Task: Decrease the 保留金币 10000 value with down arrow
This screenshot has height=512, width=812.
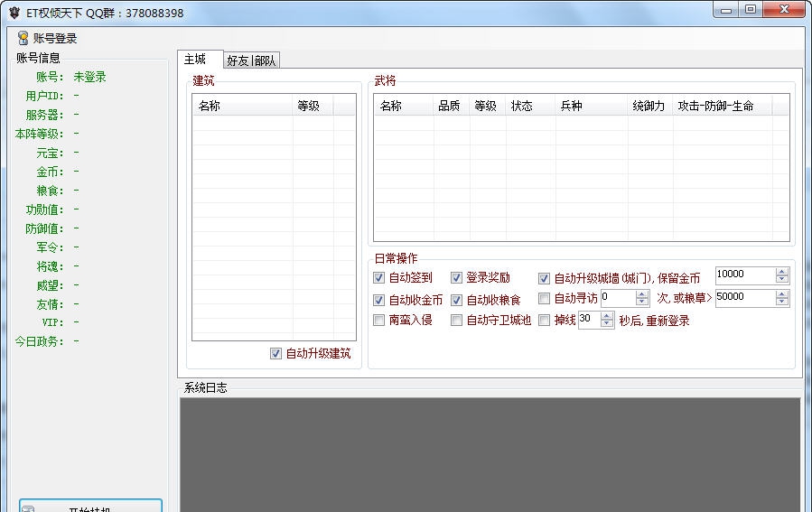Action: click(782, 279)
